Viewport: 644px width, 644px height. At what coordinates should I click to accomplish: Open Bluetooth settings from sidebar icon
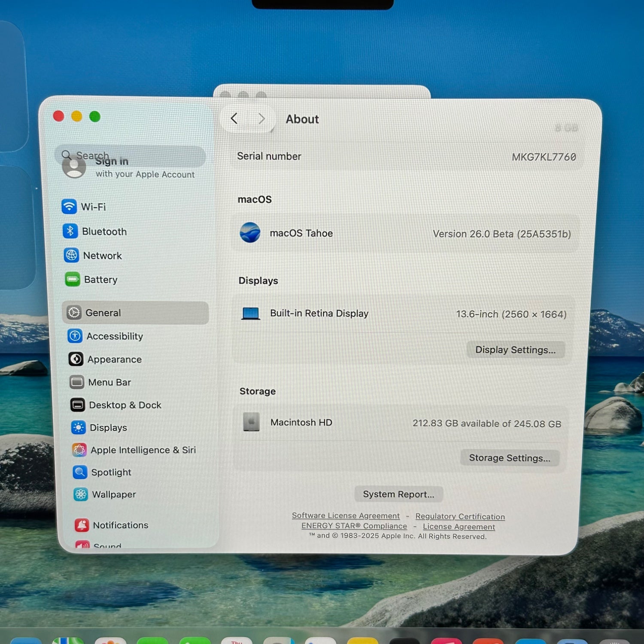[70, 231]
